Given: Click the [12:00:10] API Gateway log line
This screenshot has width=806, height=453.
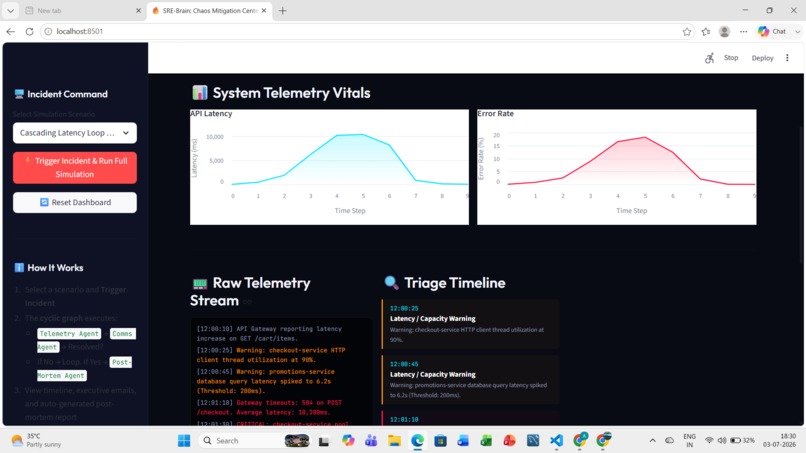Looking at the screenshot, I should pyautogui.click(x=269, y=334).
